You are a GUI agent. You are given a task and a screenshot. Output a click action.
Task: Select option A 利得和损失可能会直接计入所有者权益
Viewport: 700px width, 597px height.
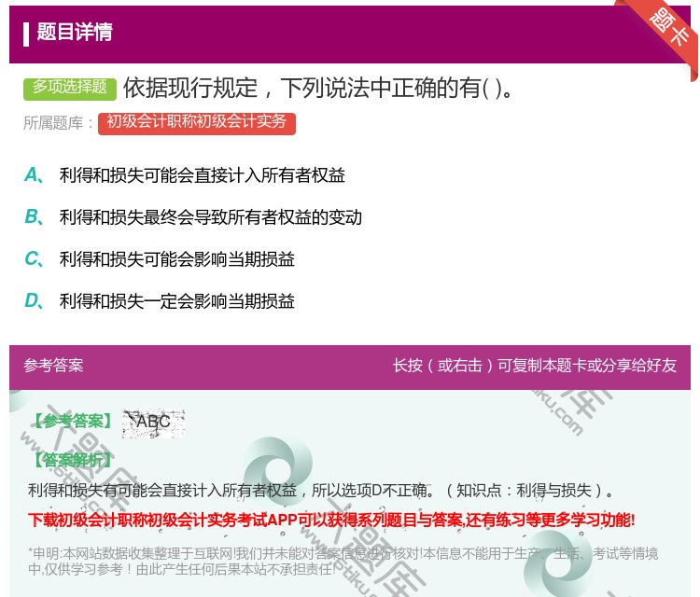[x=202, y=175]
